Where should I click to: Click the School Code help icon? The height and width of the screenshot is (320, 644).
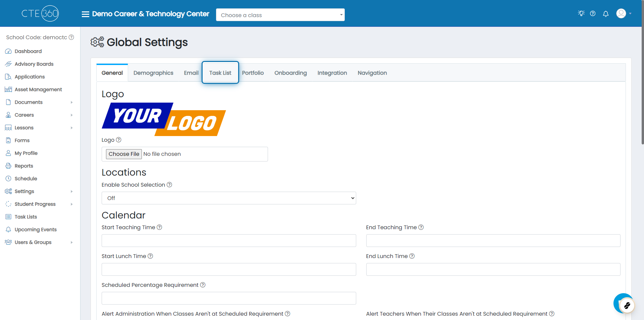coord(71,37)
